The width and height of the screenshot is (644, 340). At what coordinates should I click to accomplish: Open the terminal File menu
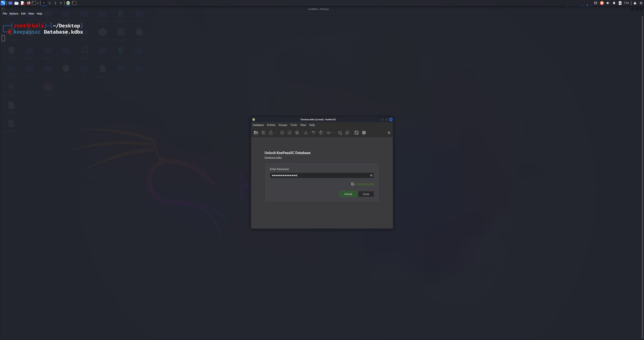[5, 13]
